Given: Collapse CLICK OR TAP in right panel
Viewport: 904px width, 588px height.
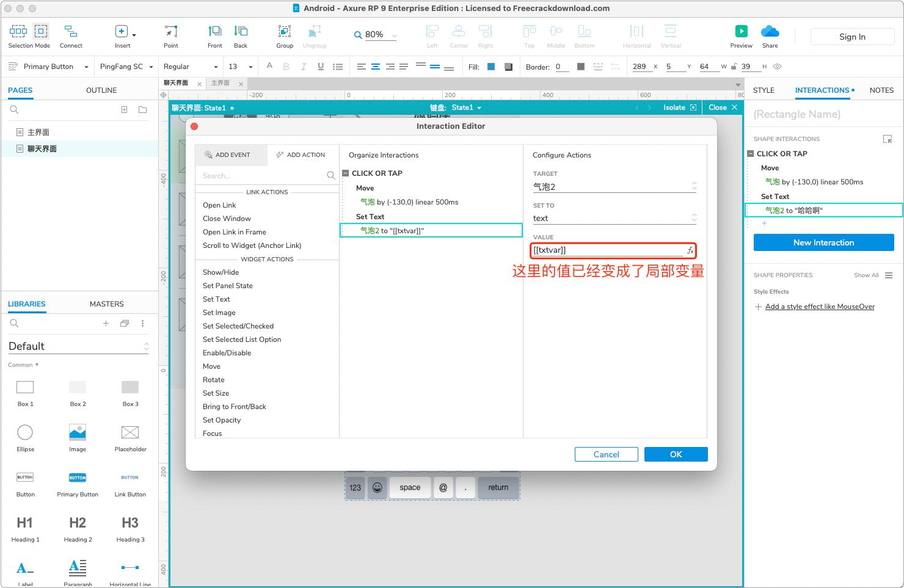Looking at the screenshot, I should pos(751,154).
